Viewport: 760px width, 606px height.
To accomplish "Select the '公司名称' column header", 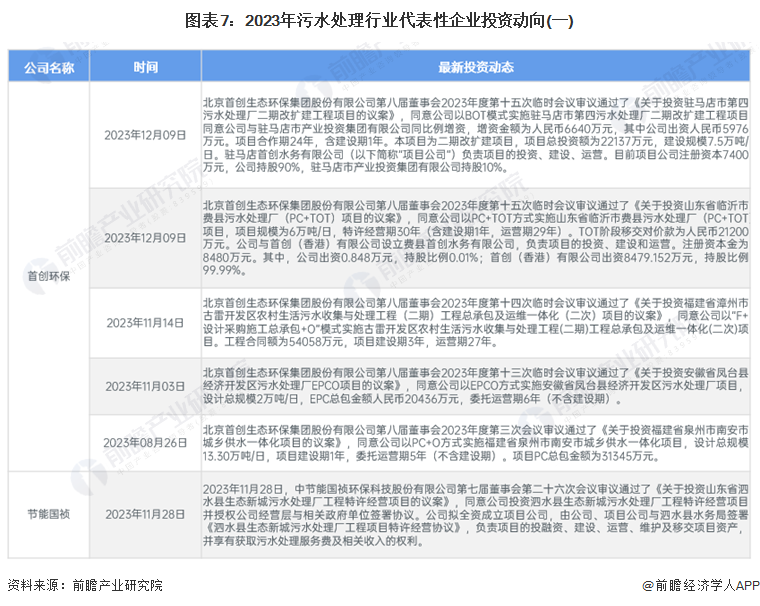I will click(x=49, y=67).
